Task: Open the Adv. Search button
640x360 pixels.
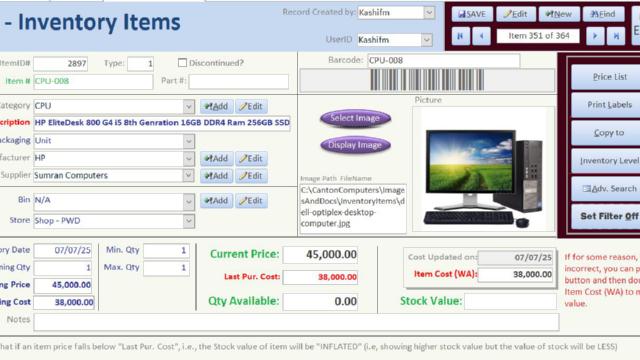Action: [x=609, y=189]
